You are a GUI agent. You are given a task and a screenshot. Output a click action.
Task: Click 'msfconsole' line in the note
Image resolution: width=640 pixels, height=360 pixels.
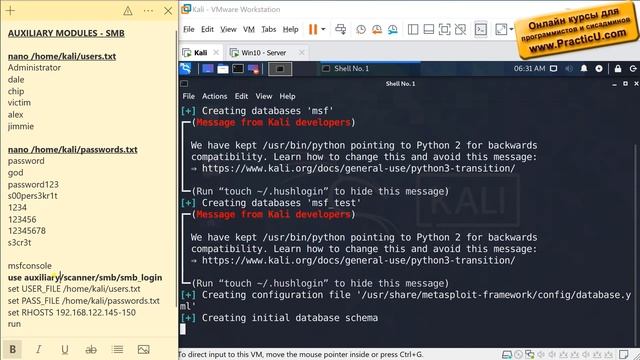coord(30,266)
